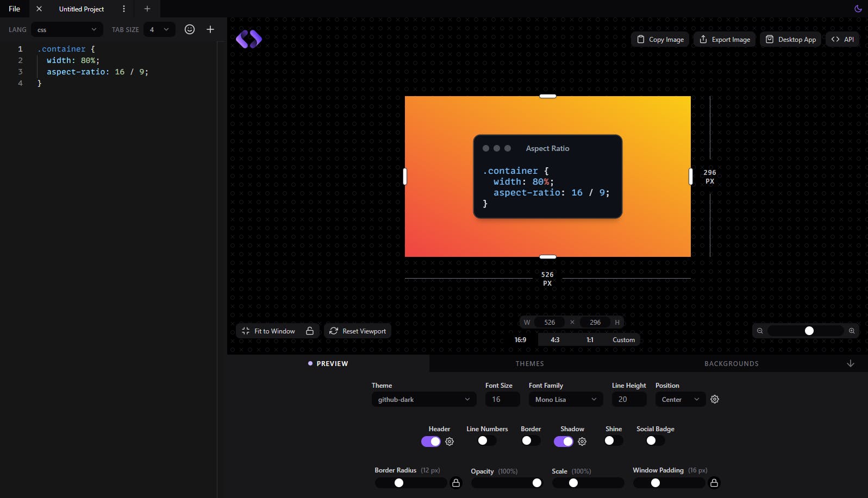
Task: Click the left resize handle of canvas
Action: coord(405,176)
